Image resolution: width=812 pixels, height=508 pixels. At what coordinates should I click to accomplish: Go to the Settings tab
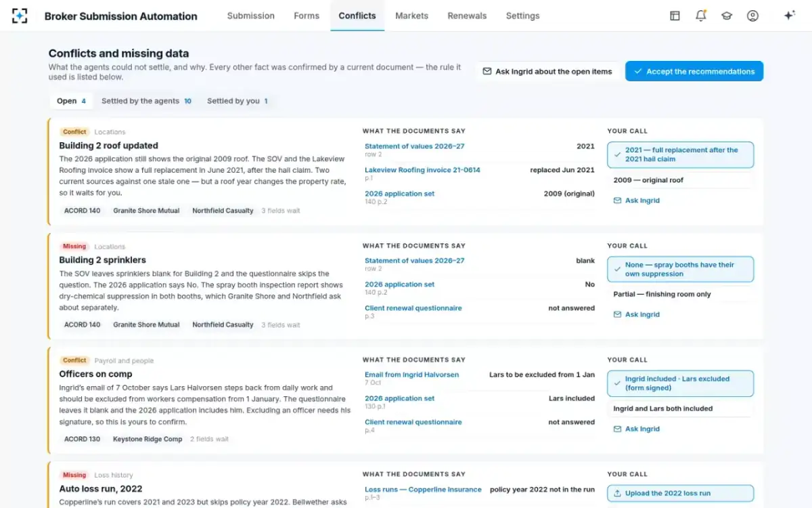click(523, 16)
